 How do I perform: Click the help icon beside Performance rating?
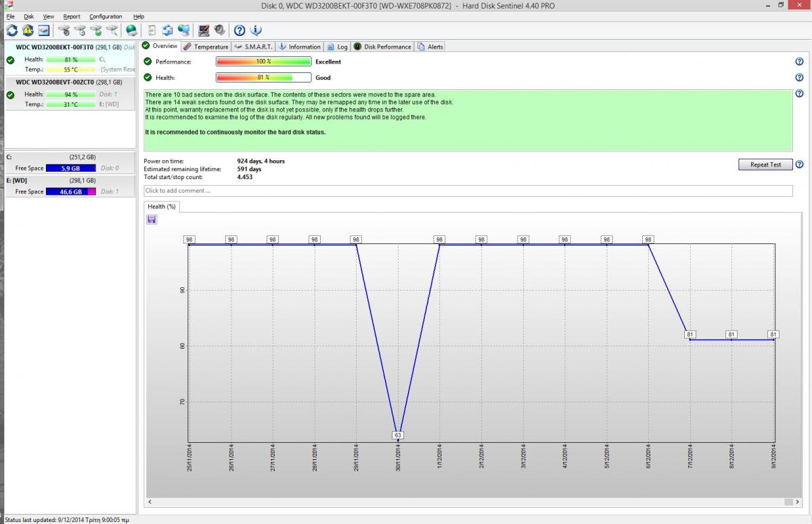tap(799, 62)
